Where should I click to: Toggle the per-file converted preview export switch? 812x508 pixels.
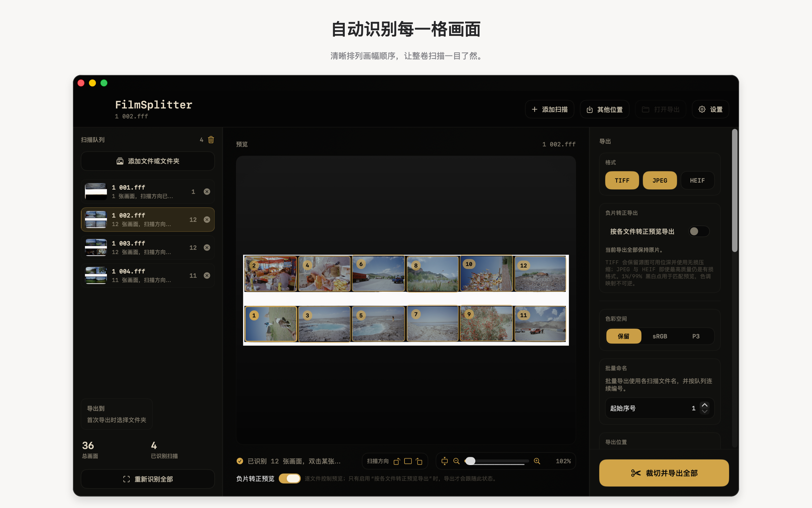[x=698, y=231]
